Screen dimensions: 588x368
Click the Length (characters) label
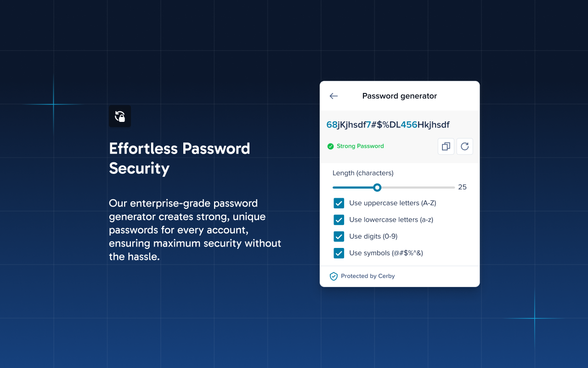(363, 173)
